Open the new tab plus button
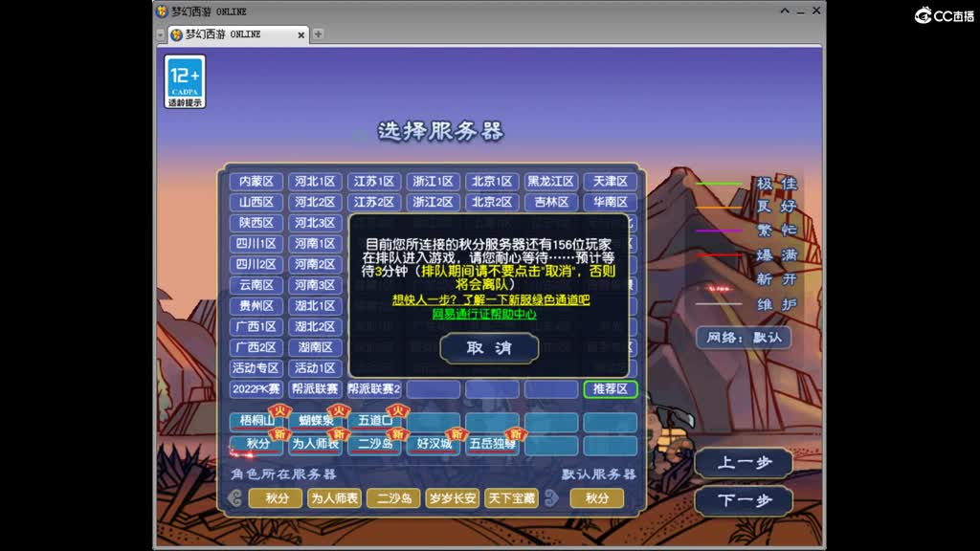The width and height of the screenshot is (980, 551). click(318, 34)
